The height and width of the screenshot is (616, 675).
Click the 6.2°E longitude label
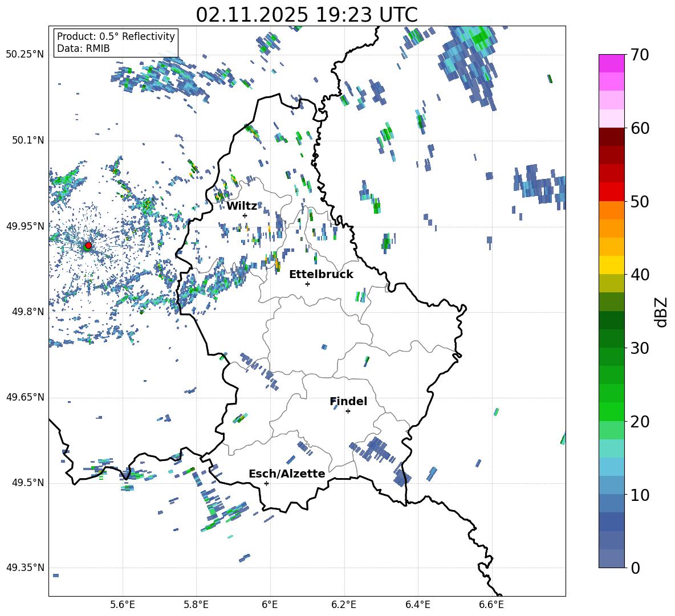point(344,605)
